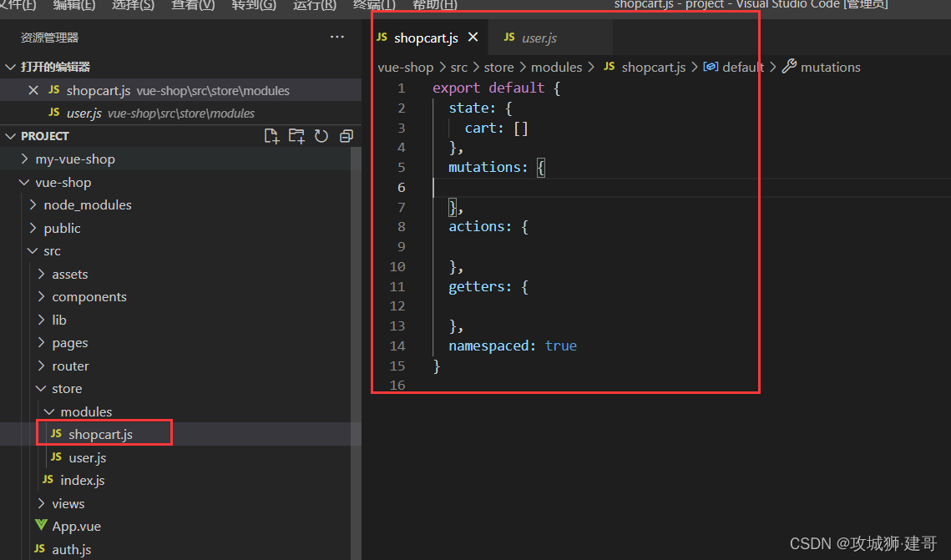
Task: Close shopcart.js from the open editors list
Action: [x=33, y=90]
